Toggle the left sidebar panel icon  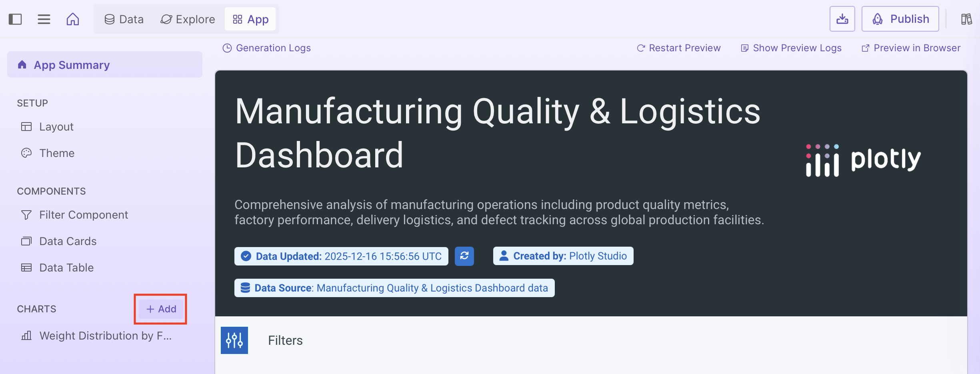15,19
